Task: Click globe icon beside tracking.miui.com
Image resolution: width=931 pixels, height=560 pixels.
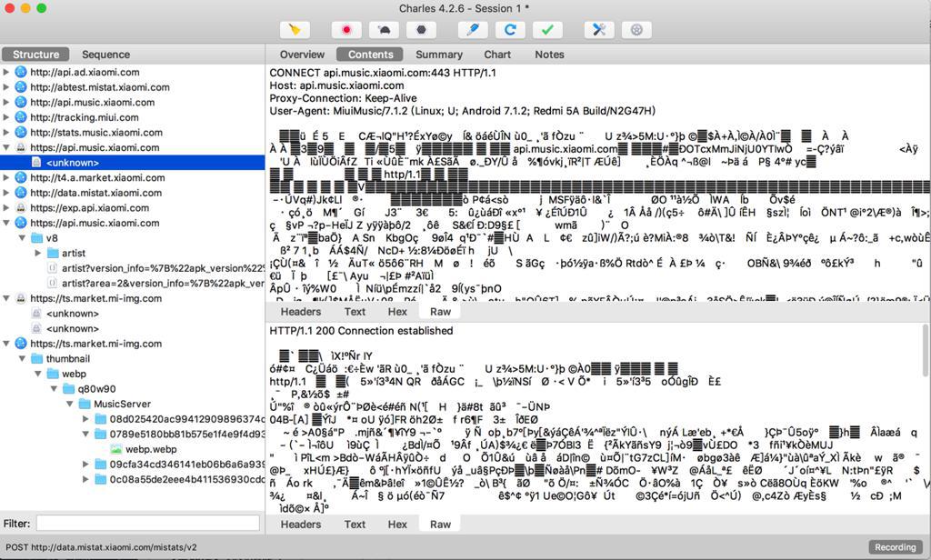Action: (21, 117)
